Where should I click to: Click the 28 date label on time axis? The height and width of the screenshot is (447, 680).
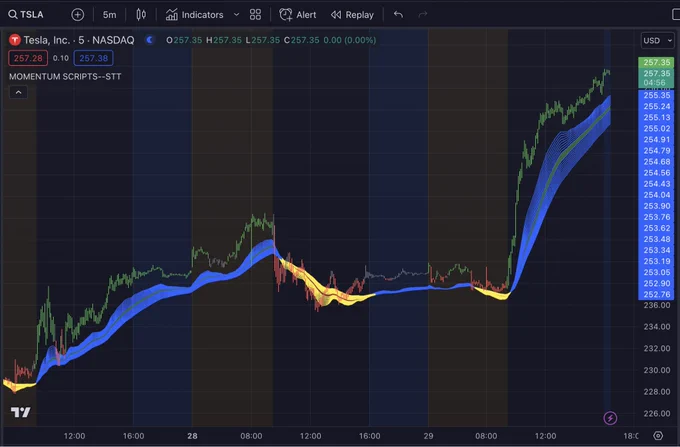[x=192, y=436]
